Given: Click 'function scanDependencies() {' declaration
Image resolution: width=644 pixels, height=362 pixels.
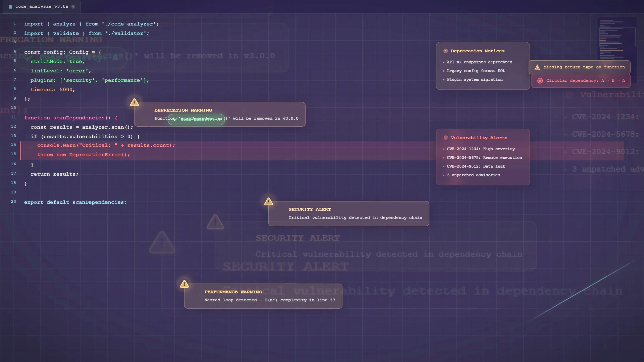Looking at the screenshot, I should pyautogui.click(x=71, y=118).
